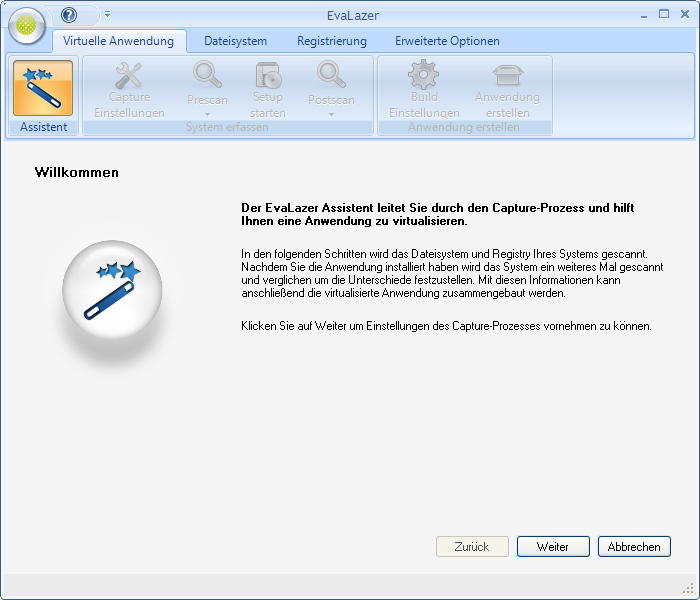The width and height of the screenshot is (700, 600).
Task: Select the Virtuelle Anwendung tab
Action: [118, 41]
